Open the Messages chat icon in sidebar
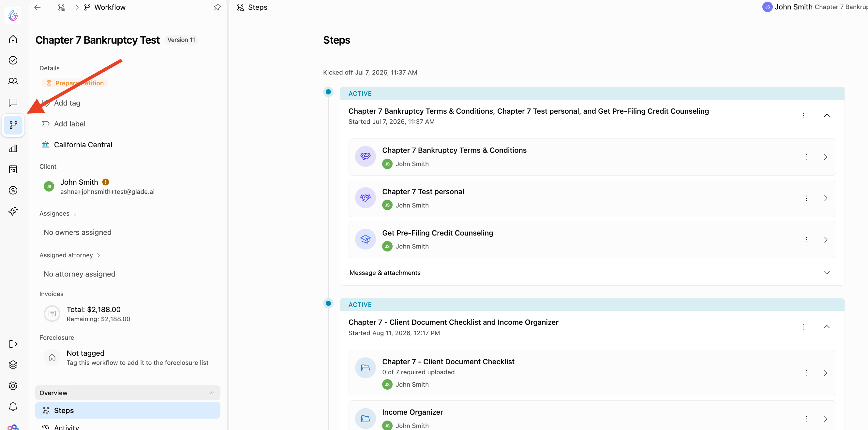 (13, 102)
